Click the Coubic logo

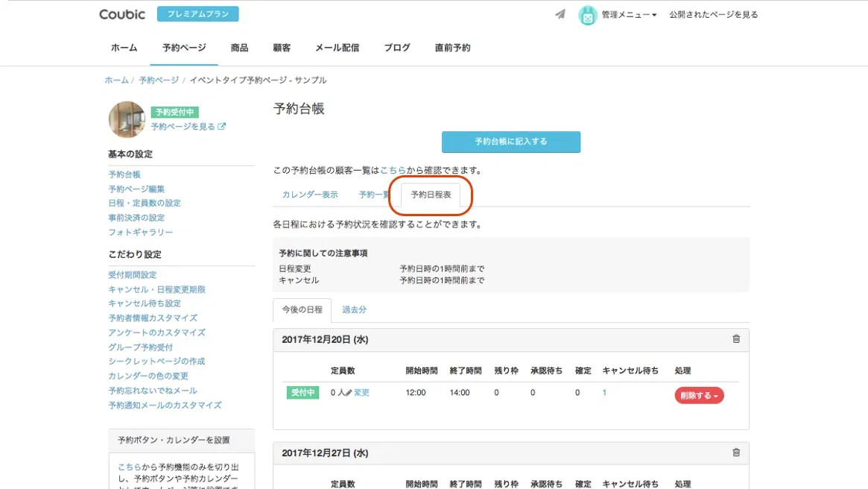pyautogui.click(x=122, y=14)
